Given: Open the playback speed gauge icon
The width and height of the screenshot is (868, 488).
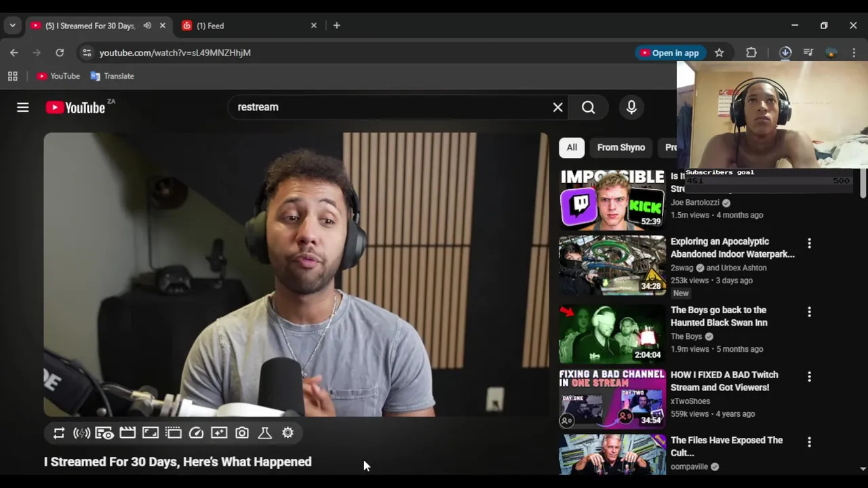Looking at the screenshot, I should click(196, 433).
